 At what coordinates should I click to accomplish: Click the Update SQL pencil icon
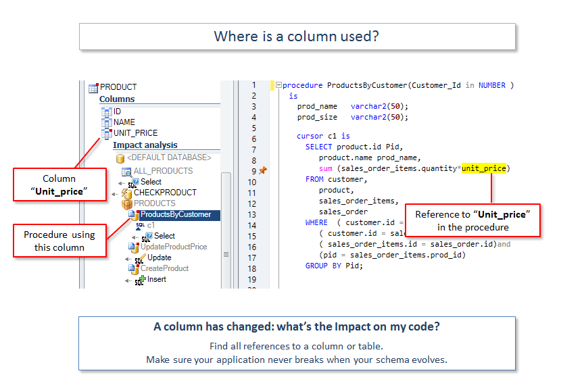click(x=140, y=258)
